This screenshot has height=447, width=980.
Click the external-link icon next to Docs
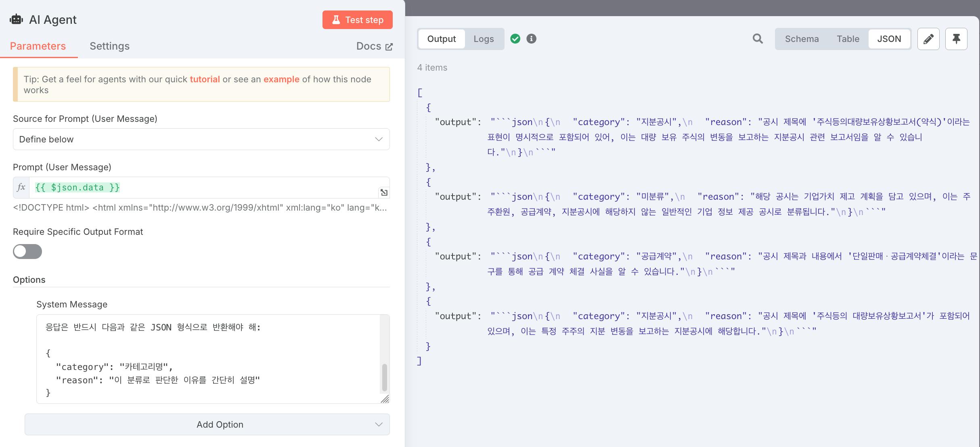pyautogui.click(x=389, y=47)
